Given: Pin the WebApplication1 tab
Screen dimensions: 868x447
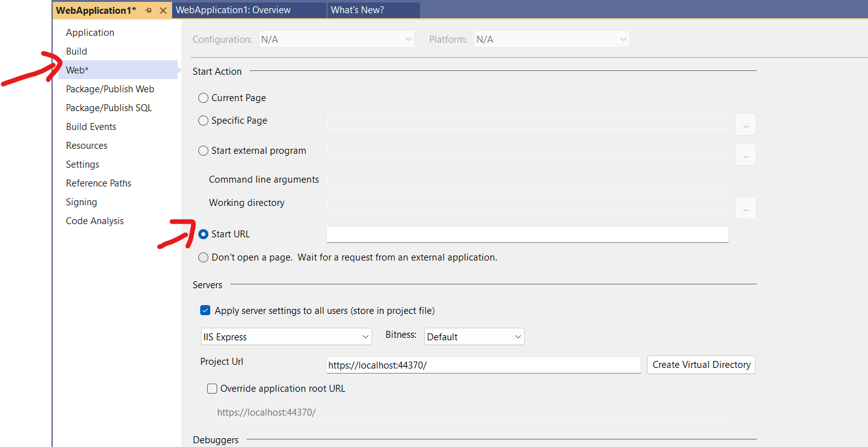Looking at the screenshot, I should tap(149, 11).
